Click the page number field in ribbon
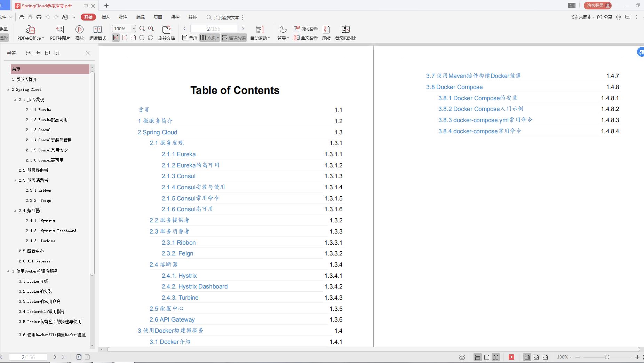The image size is (644, 363). 214,29
